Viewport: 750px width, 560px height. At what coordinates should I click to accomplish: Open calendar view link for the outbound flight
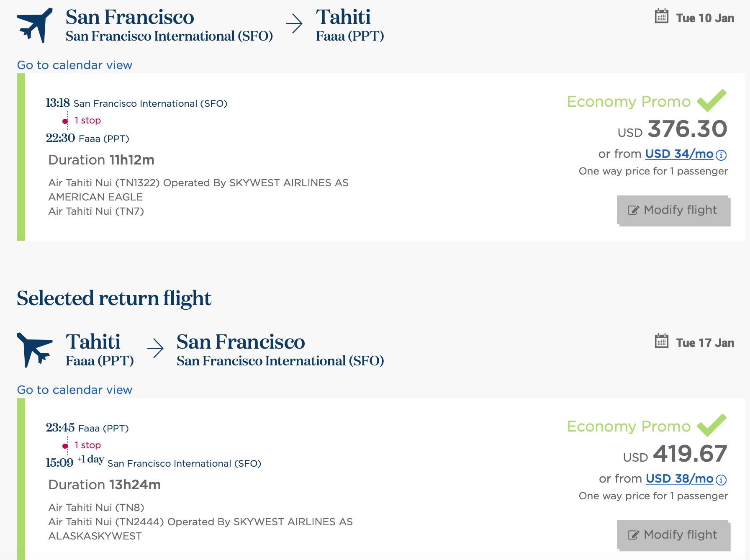74,65
